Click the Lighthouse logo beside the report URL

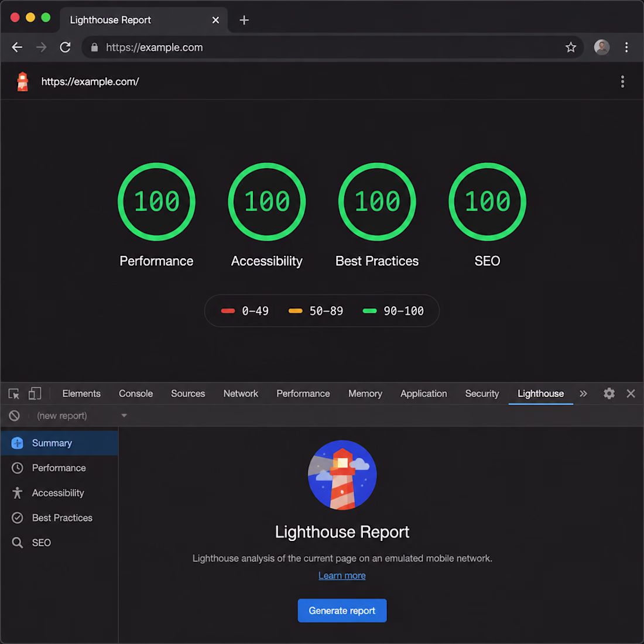[x=23, y=81]
